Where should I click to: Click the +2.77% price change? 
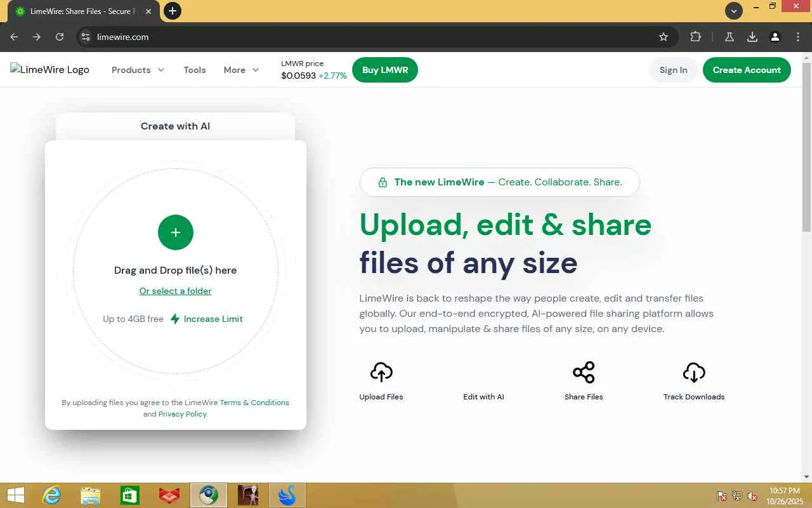click(x=332, y=76)
